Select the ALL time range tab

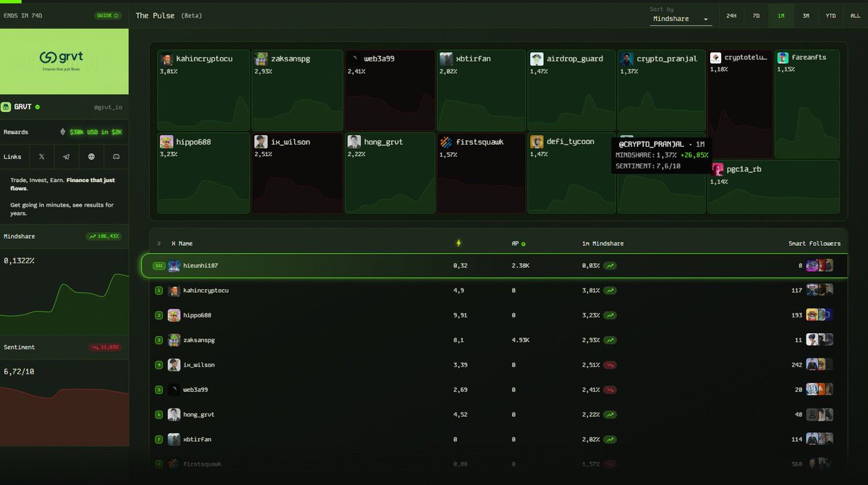point(856,15)
